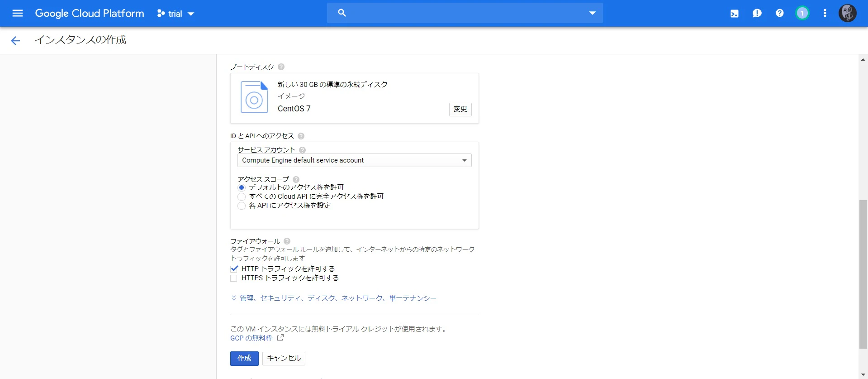This screenshot has width=868, height=379.
Task: Open the account avatar menu
Action: [848, 13]
